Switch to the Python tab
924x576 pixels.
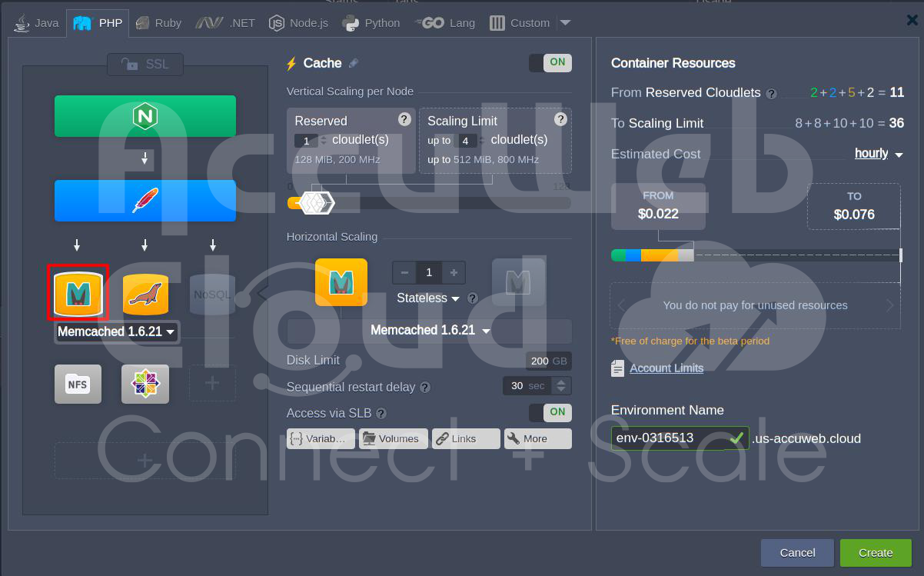tap(372, 23)
